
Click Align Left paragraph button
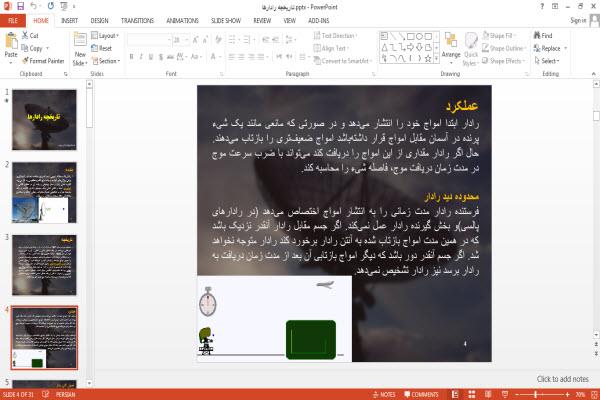pos(232,57)
